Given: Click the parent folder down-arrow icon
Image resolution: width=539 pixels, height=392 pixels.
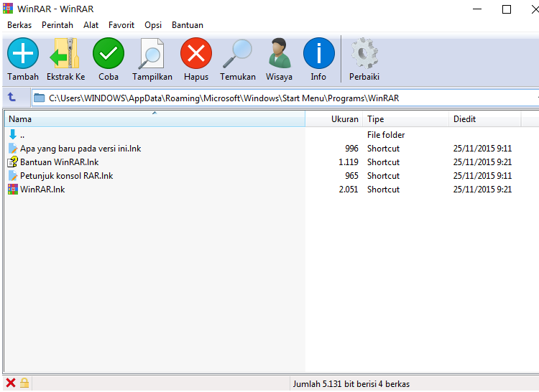Looking at the screenshot, I should [13, 134].
